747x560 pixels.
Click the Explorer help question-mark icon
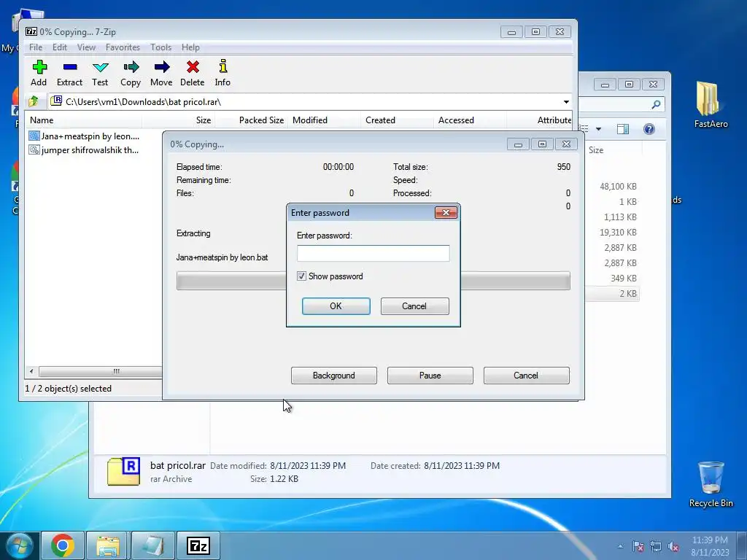click(x=649, y=129)
